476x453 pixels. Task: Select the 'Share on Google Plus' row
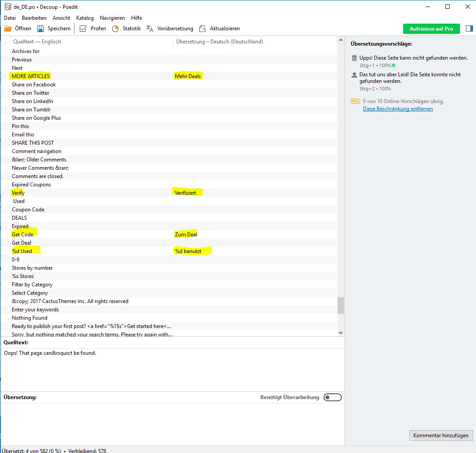point(169,118)
